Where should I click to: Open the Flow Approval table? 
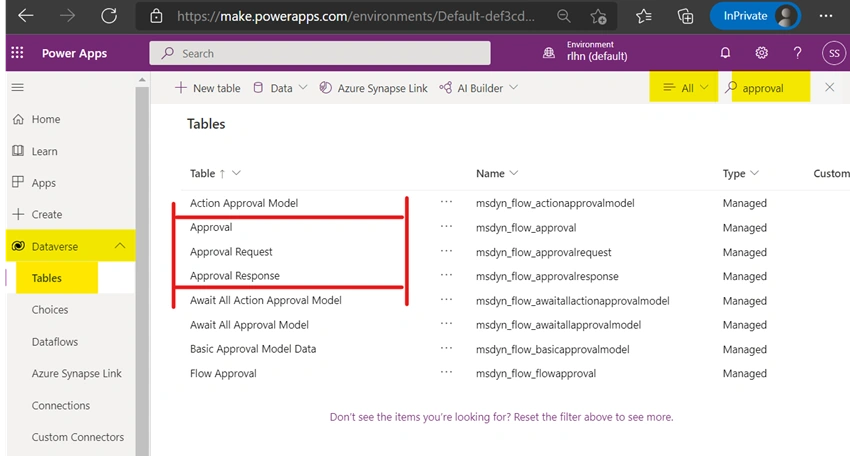(x=223, y=374)
